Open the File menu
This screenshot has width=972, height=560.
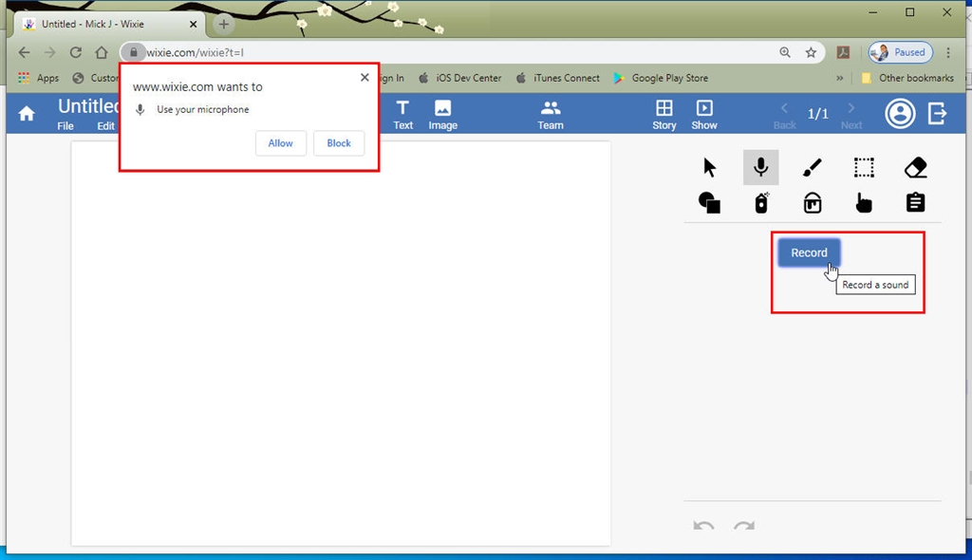[x=65, y=126]
